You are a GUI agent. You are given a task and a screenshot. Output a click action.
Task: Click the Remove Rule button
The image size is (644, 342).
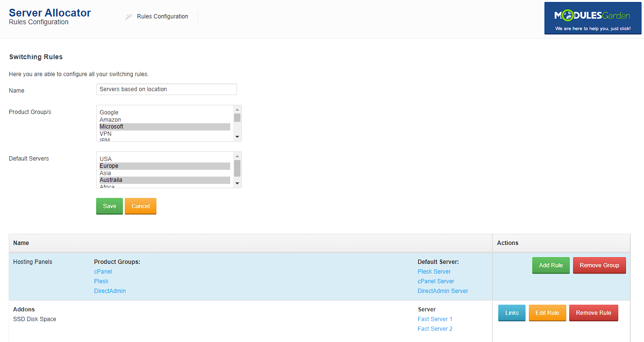[x=593, y=313]
